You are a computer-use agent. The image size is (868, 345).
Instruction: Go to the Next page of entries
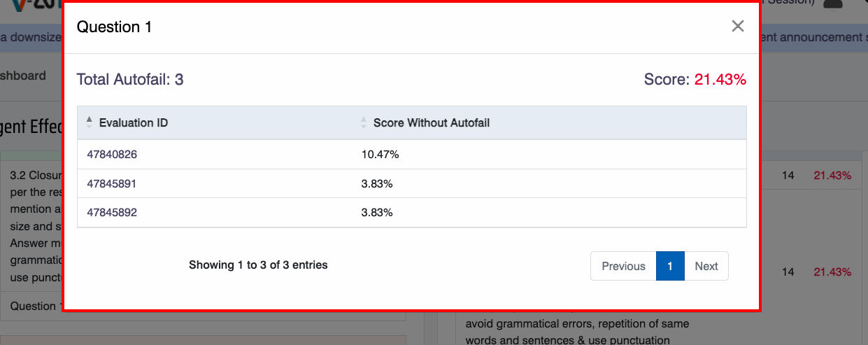tap(706, 266)
